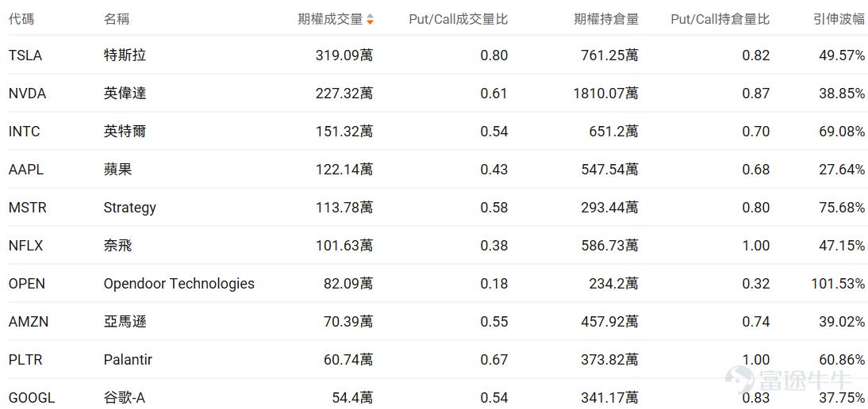Click the stock name 英特爾
The width and height of the screenshot is (868, 409).
125,132
